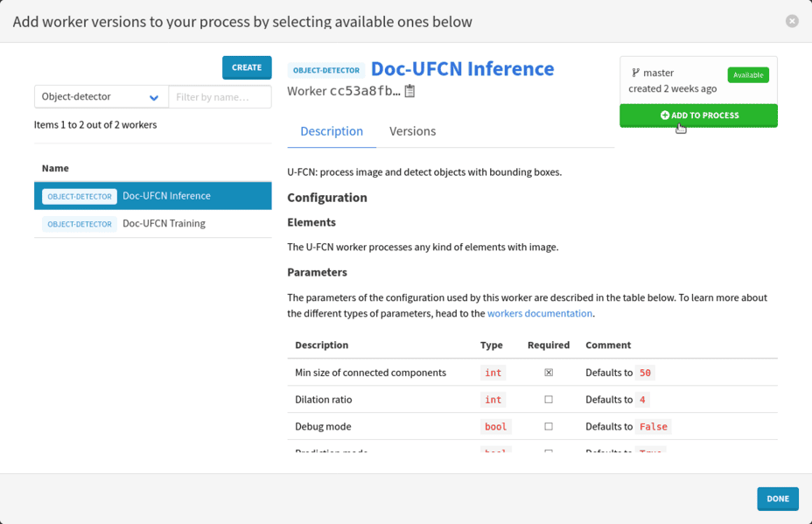Switch to the Description tab
Viewport: 812px width, 524px height.
[x=332, y=131]
